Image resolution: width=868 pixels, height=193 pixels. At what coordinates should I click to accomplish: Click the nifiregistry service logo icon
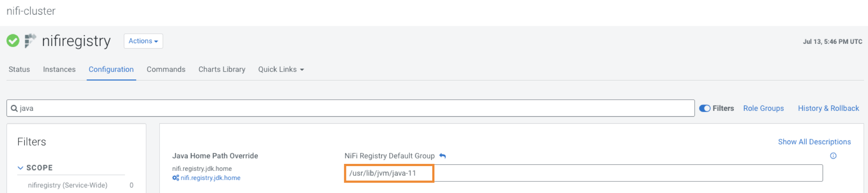30,41
